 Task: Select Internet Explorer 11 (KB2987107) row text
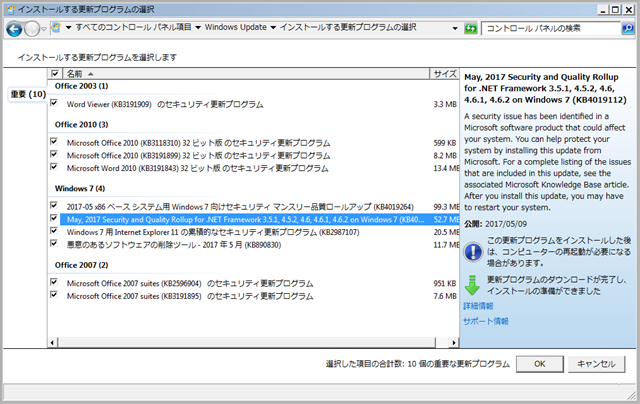(x=213, y=232)
